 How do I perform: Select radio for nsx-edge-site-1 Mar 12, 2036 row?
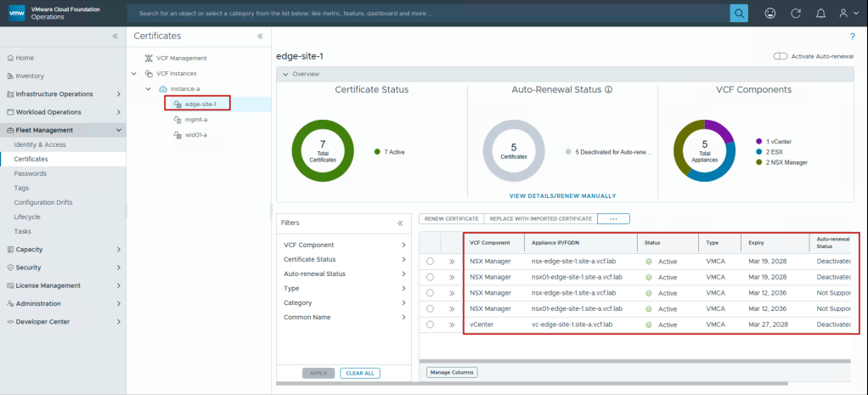point(430,293)
